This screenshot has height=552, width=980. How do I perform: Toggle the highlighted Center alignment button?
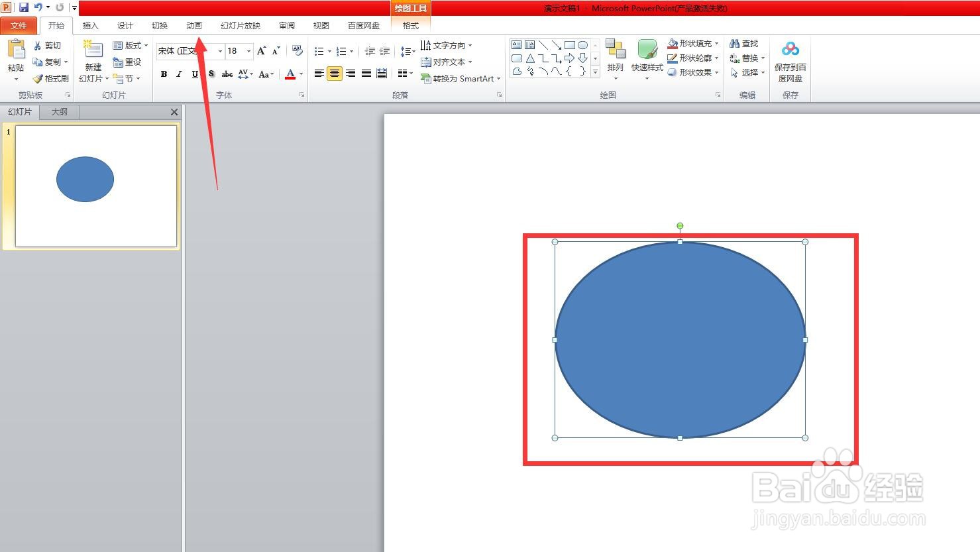tap(335, 74)
